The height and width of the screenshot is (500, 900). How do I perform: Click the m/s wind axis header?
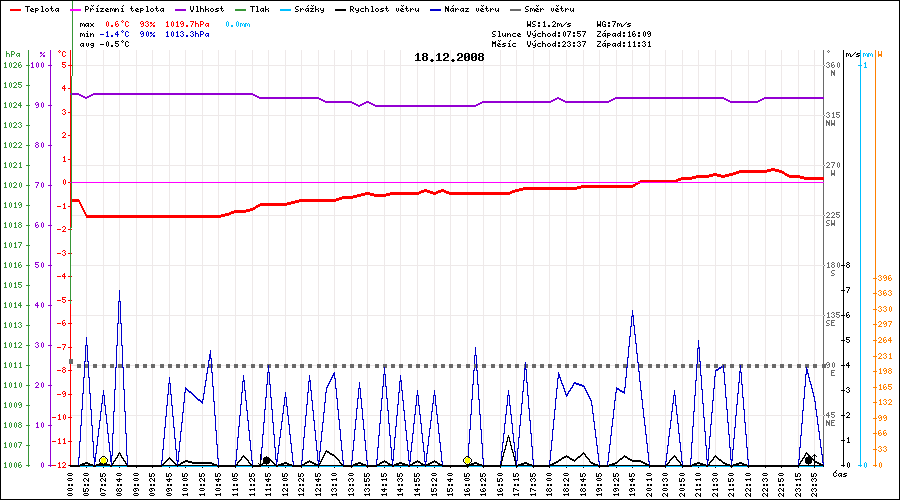[x=851, y=53]
